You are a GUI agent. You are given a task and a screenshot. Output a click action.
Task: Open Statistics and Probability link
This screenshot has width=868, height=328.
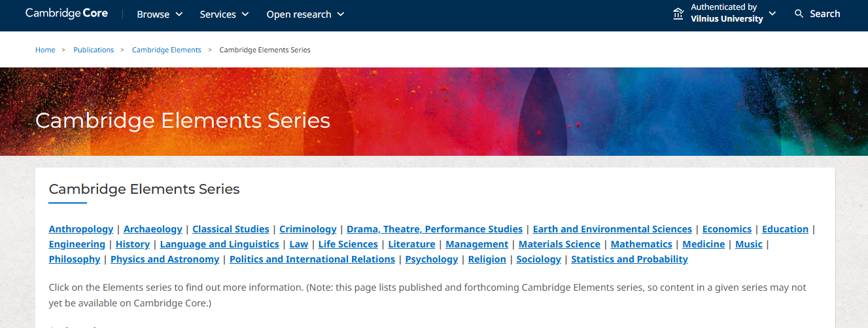pos(629,259)
